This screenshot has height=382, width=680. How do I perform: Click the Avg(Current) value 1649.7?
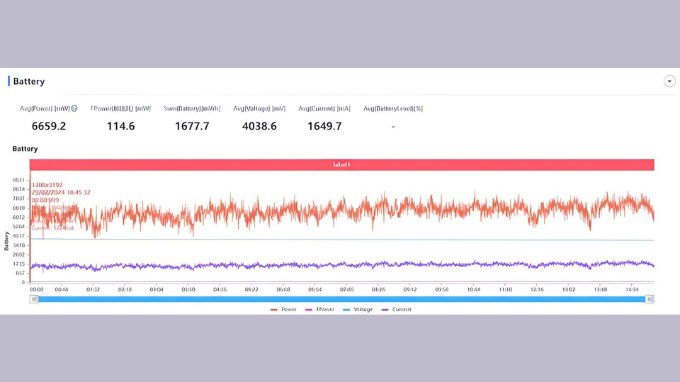click(x=324, y=126)
